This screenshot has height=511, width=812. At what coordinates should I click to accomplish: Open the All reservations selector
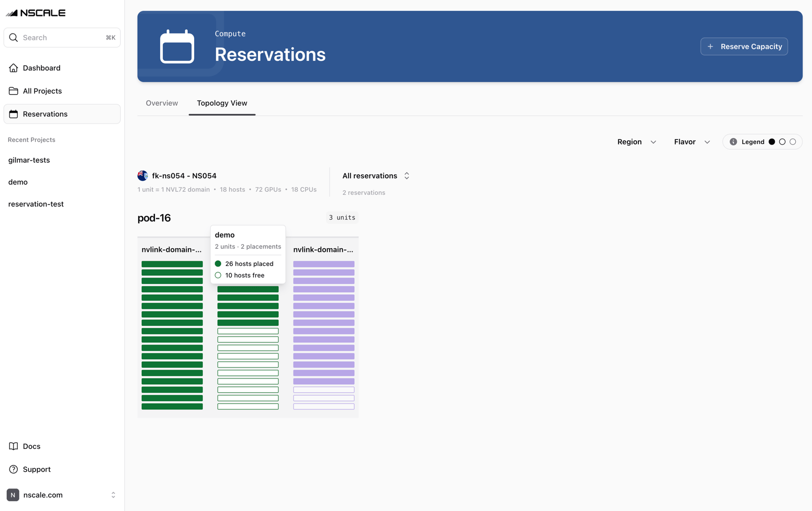coord(376,176)
